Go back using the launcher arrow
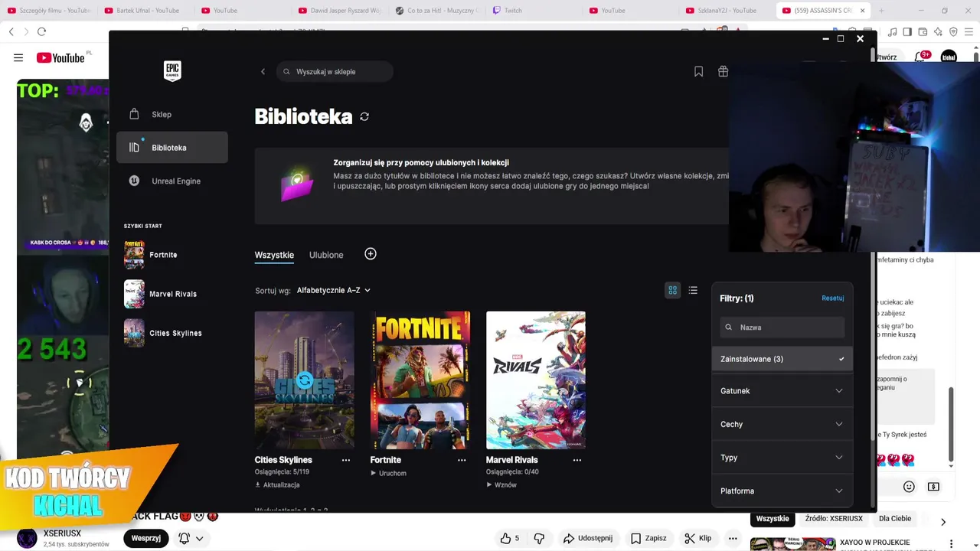980x551 pixels. tap(263, 72)
